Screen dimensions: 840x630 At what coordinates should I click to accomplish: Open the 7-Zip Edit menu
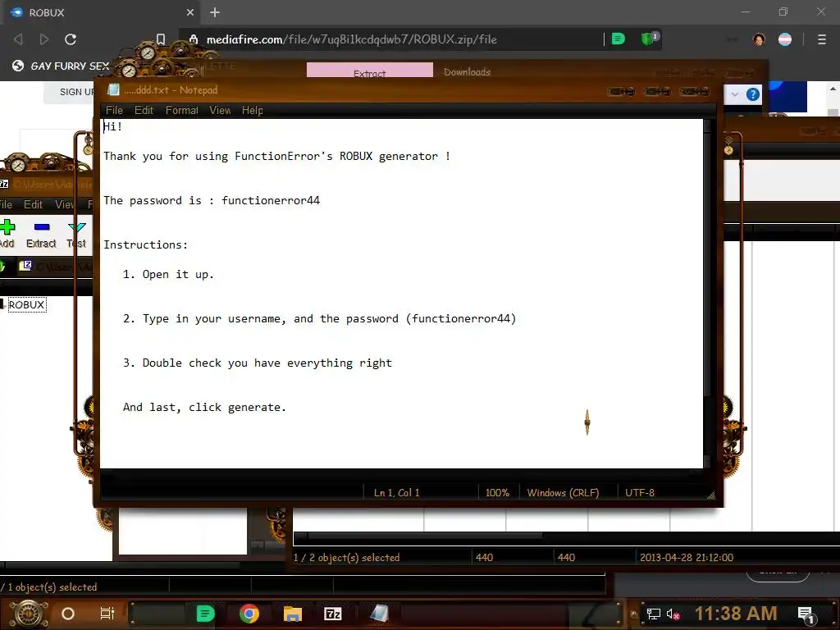pyautogui.click(x=33, y=204)
